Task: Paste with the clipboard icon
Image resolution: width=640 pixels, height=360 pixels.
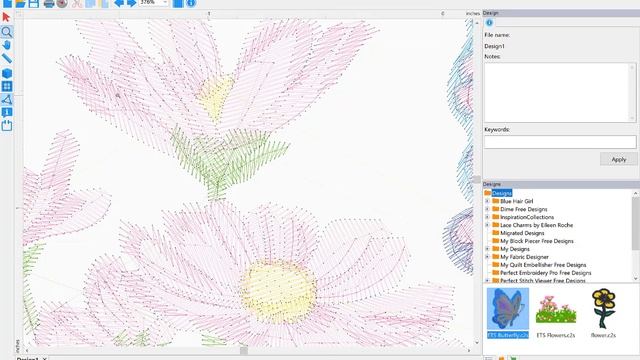Action: click(x=104, y=3)
